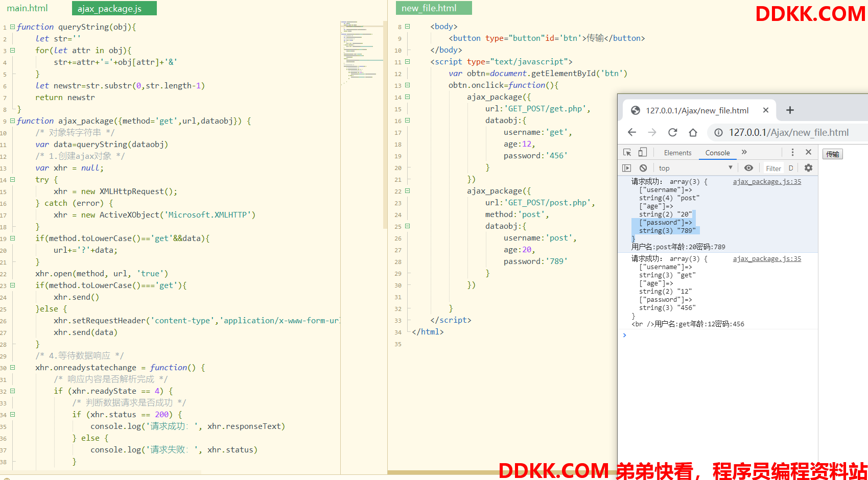Screen dimensions: 868x480
Task: Click the left editor vertical scrollbar
Action: pos(385,124)
